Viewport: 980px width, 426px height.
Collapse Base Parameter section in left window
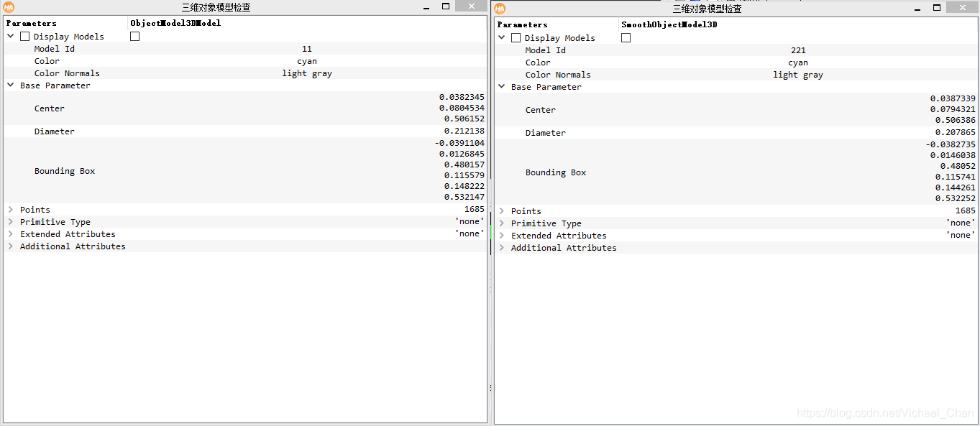click(x=11, y=85)
